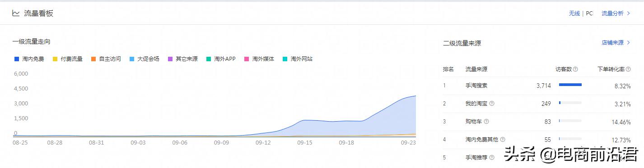Image resolution: width=644 pixels, height=168 pixels.
Task: Click help icon next to 下单转化率
Action: click(x=628, y=69)
